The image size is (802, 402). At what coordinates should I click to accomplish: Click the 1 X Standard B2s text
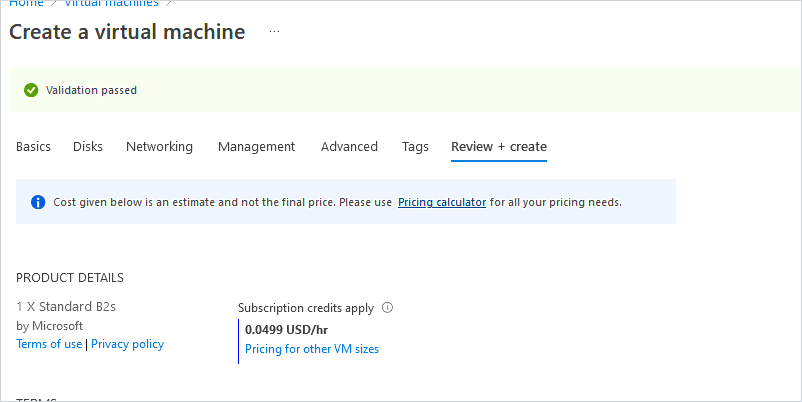pos(66,306)
